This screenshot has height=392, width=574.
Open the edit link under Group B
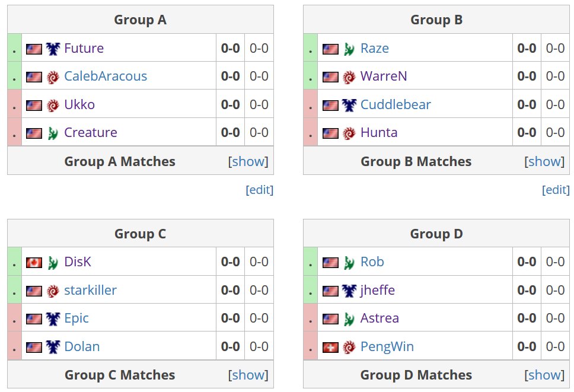click(556, 190)
